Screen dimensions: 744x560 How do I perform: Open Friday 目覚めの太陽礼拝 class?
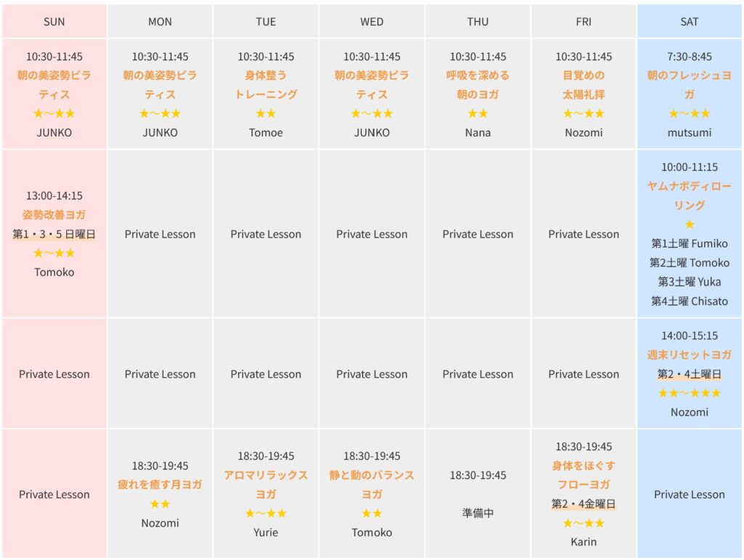(x=583, y=85)
